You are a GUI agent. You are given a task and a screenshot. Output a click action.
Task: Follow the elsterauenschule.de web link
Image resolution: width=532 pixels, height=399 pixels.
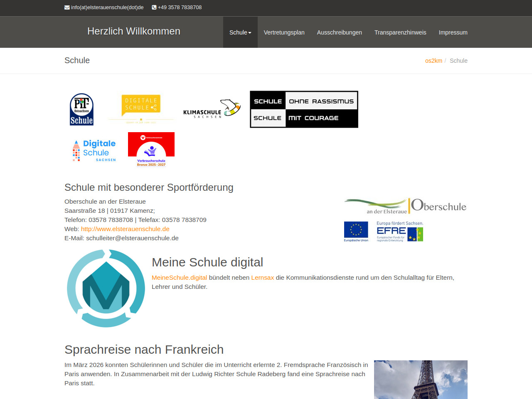tap(125, 229)
